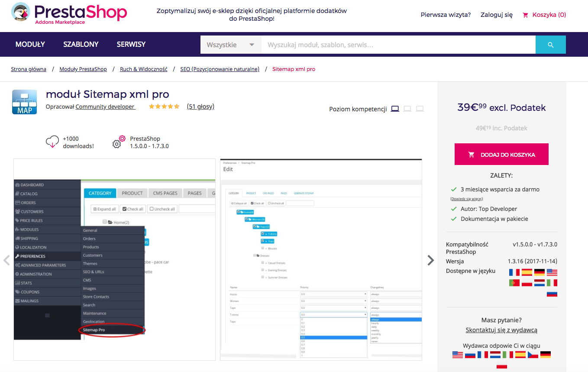Click Czech flag in publisher response languages
Viewport: 588px width, 372px height.
pyautogui.click(x=533, y=355)
